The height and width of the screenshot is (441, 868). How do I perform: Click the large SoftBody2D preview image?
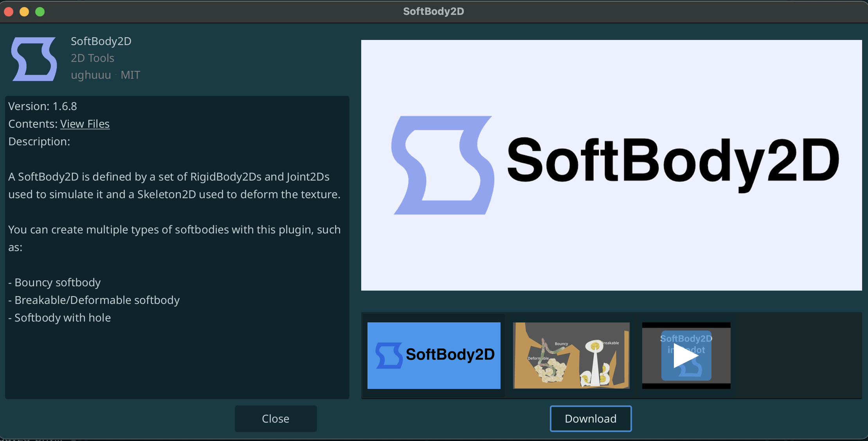pyautogui.click(x=611, y=165)
